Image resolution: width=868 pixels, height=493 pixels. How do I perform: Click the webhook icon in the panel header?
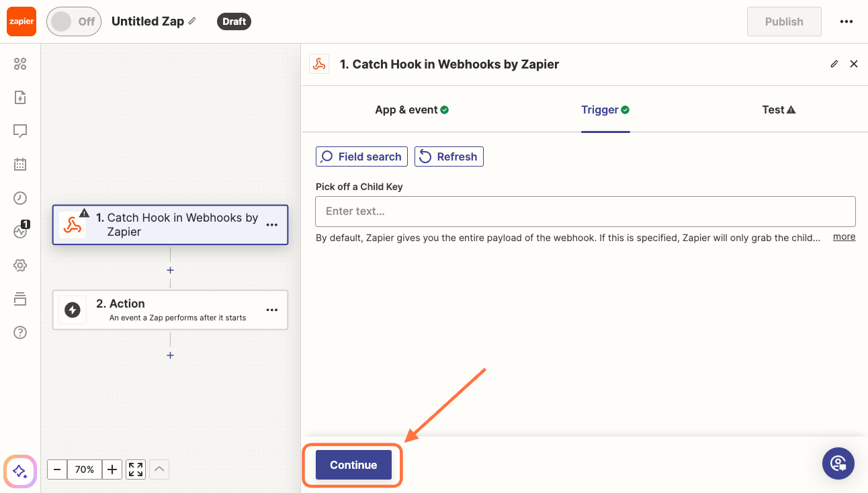319,64
